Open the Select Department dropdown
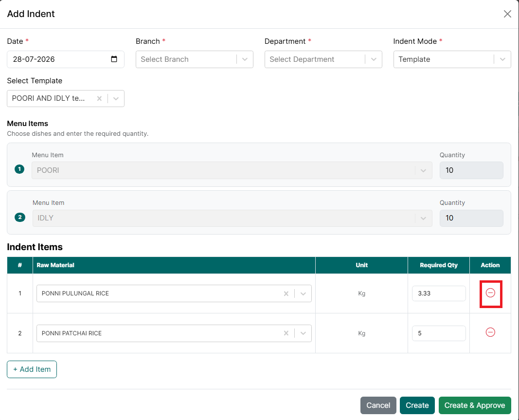Screen dimensions: 519x420 323,59
